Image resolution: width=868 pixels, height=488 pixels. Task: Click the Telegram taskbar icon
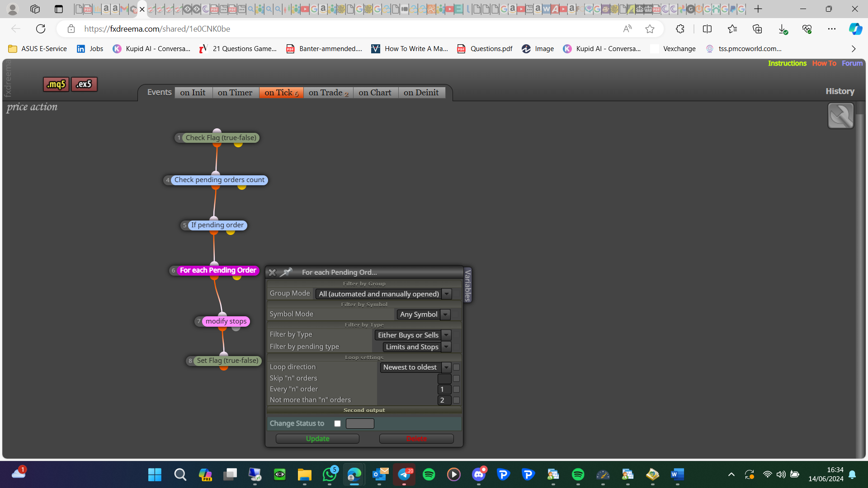click(x=404, y=474)
